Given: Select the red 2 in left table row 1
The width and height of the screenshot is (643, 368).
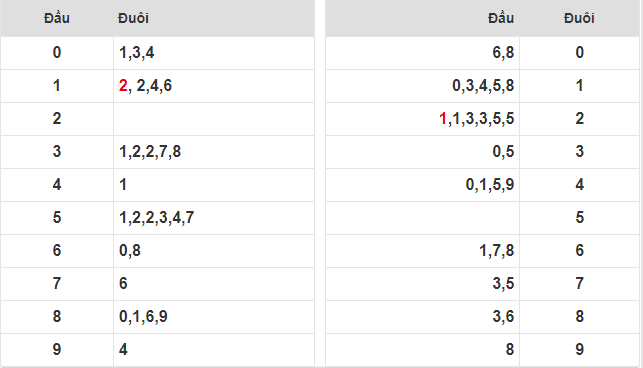Looking at the screenshot, I should pyautogui.click(x=123, y=86).
